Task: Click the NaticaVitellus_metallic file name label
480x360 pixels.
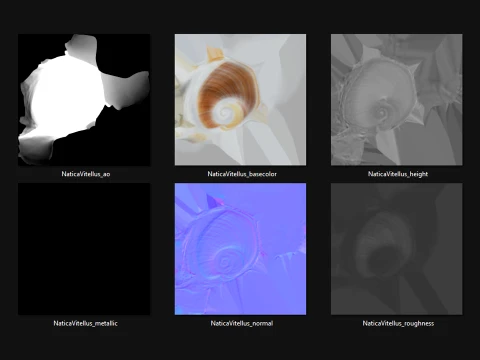Action: click(x=85, y=323)
